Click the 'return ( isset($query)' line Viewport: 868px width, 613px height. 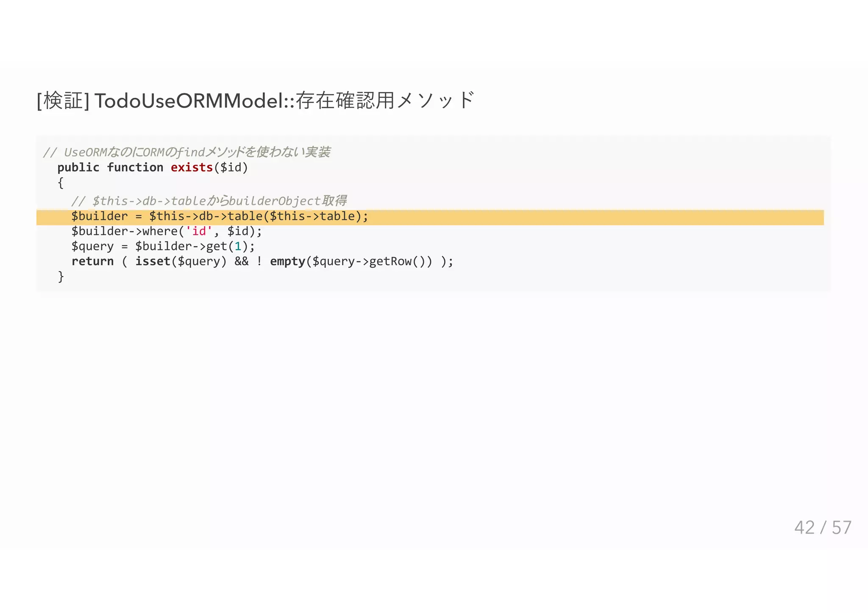pos(262,261)
